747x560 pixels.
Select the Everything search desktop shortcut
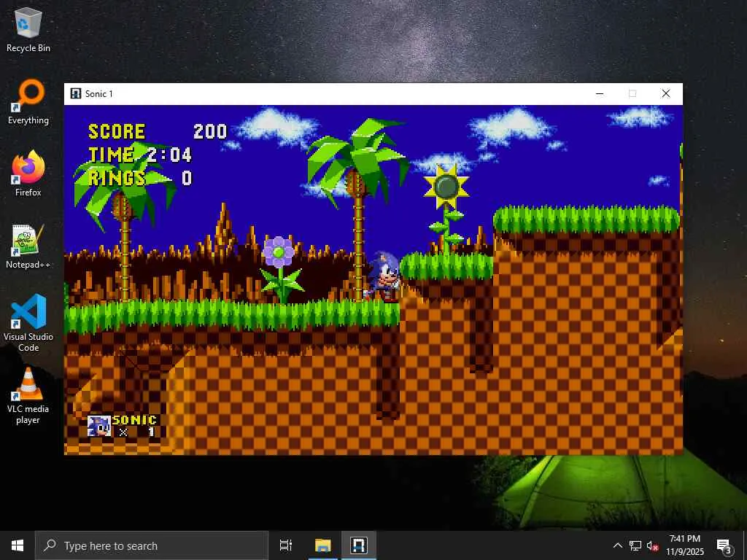click(28, 101)
